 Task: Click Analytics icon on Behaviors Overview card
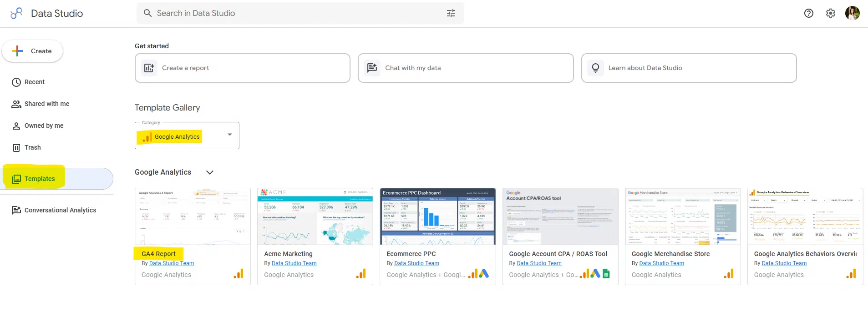(x=851, y=274)
